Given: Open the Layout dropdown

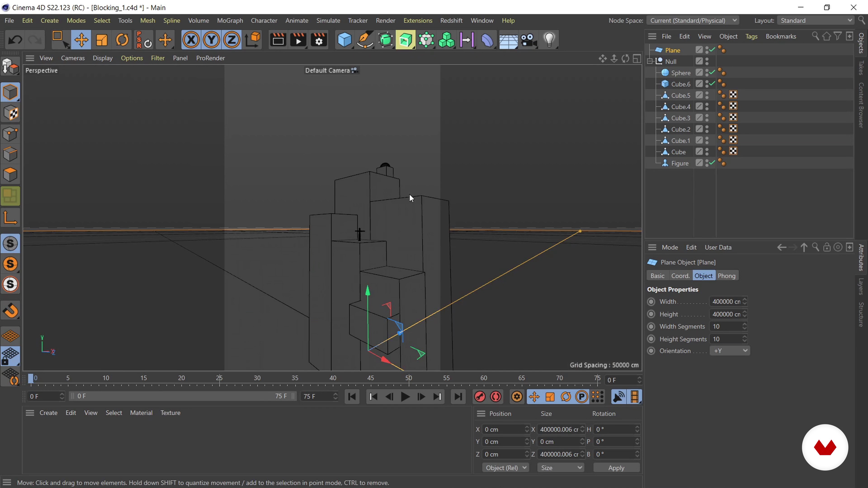Looking at the screenshot, I should point(816,21).
